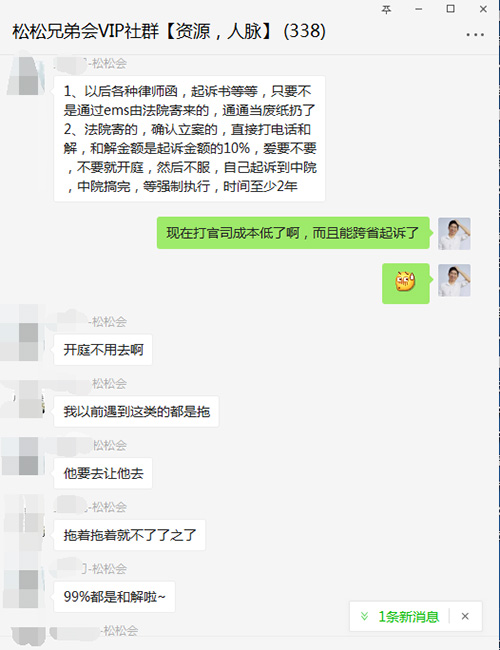
Task: Open sender avatar beside emoji message
Action: [454, 280]
